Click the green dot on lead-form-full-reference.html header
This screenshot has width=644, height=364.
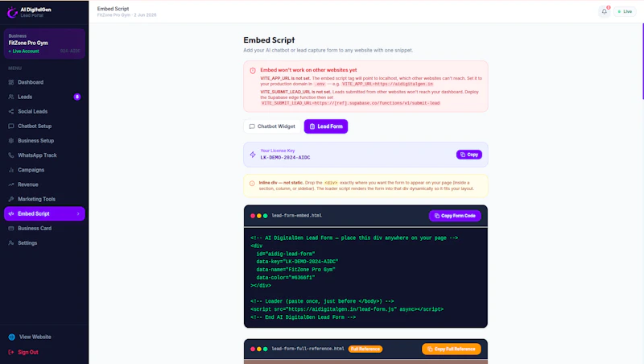coord(266,349)
